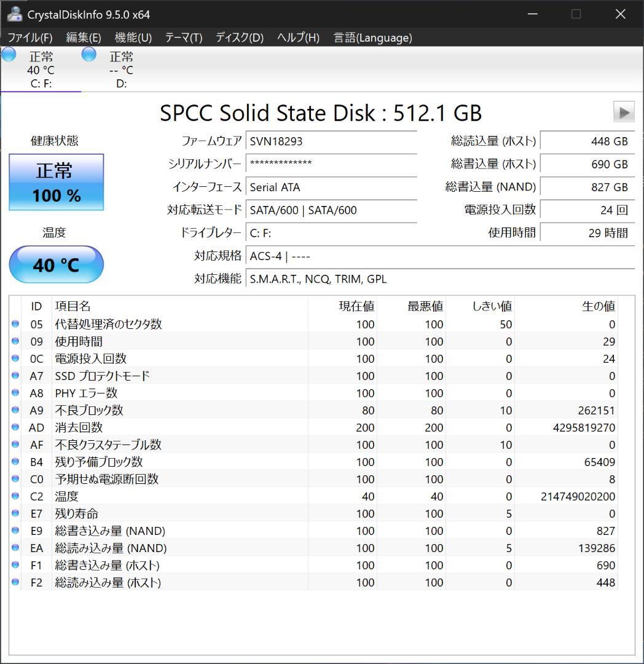Click status dot of row F1 総書き込み量 (ホスト)
Screen dimensions: 644x664
click(15, 564)
